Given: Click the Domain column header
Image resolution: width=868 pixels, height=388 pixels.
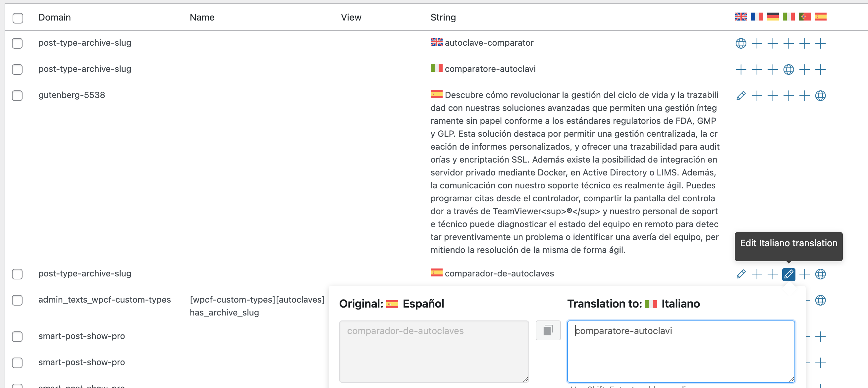Looking at the screenshot, I should point(55,17).
